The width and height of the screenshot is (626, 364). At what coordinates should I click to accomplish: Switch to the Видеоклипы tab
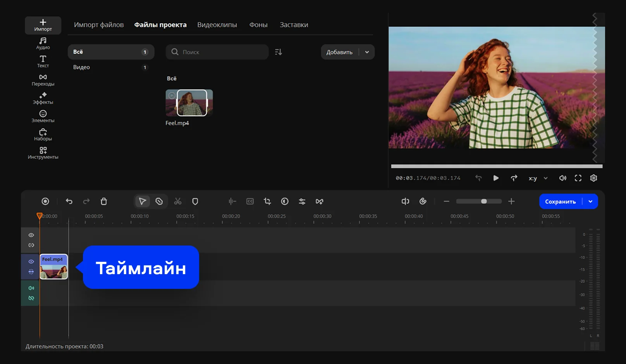[x=217, y=25]
